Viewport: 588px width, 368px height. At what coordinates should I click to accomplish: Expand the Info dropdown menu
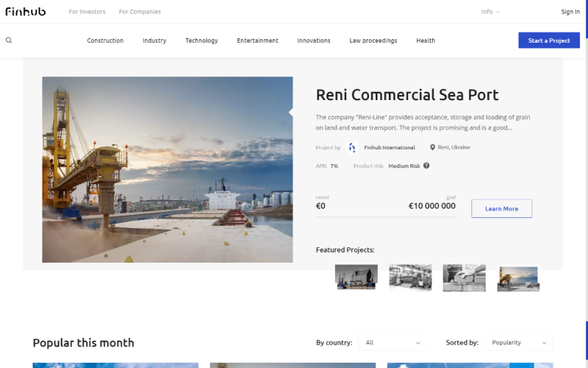click(x=490, y=12)
